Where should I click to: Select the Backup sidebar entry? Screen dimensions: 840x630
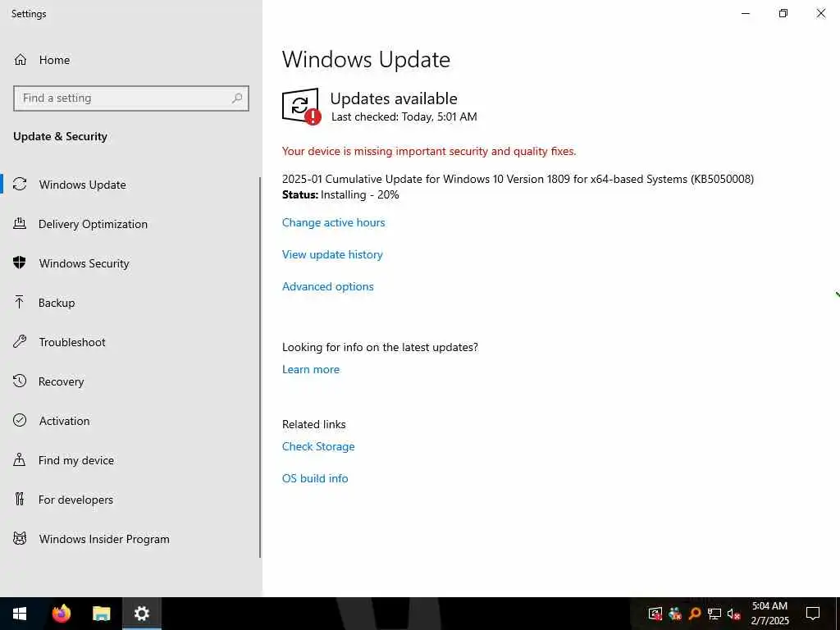130,303
